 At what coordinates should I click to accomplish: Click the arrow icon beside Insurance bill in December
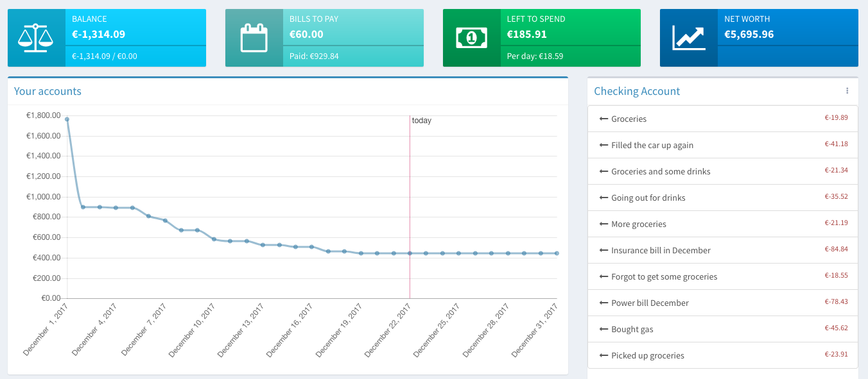click(x=603, y=251)
